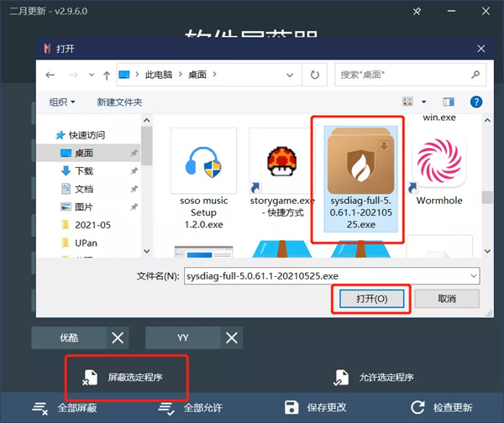The height and width of the screenshot is (423, 504).
Task: Select the storygame.exe shortcut
Action: tap(282, 174)
